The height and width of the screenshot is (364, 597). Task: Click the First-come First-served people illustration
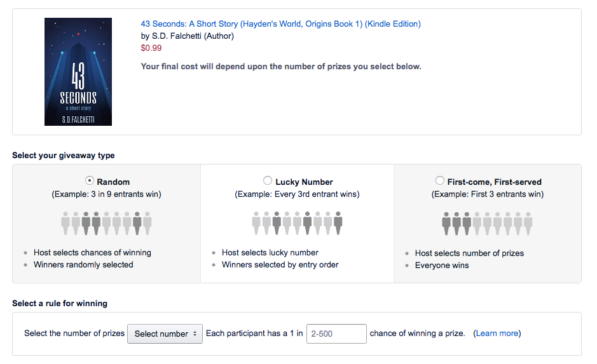pyautogui.click(x=488, y=223)
